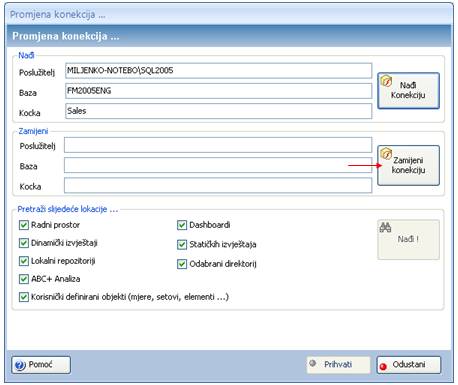
Task: Click the Nađi Konekciju button
Action: coord(408,91)
